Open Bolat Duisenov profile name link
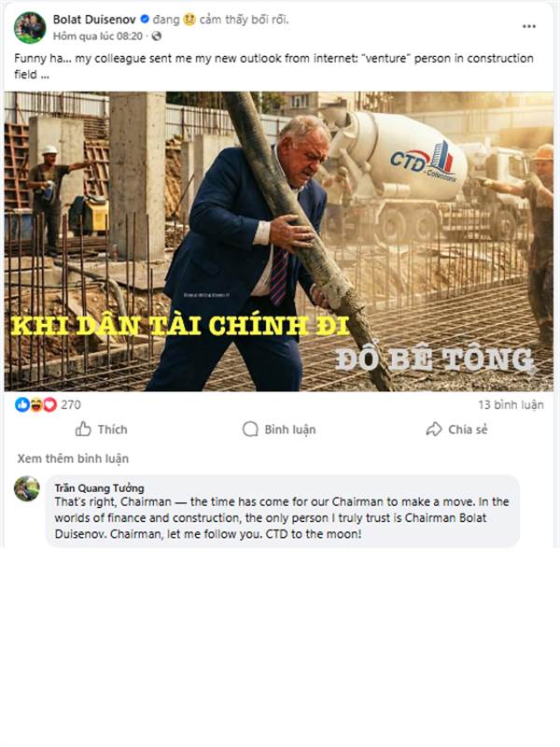Image resolution: width=560 pixels, height=747 pixels. [94, 20]
